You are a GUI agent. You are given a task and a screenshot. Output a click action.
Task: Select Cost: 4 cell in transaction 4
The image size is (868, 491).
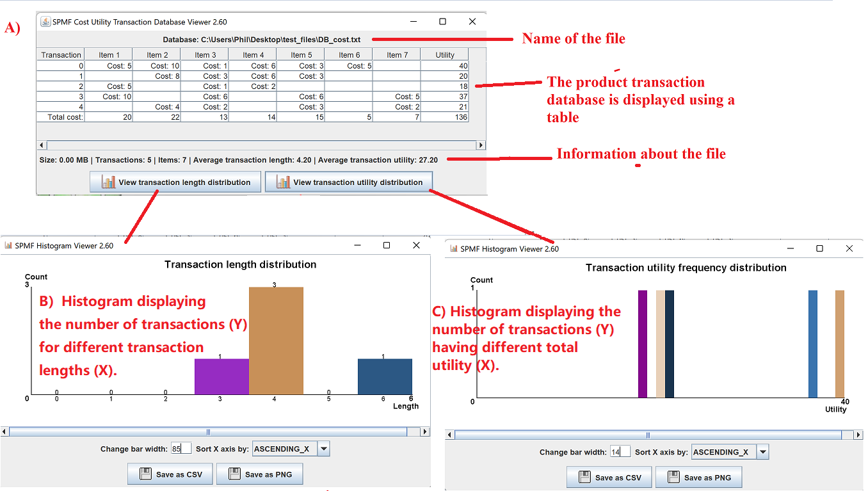tap(157, 107)
